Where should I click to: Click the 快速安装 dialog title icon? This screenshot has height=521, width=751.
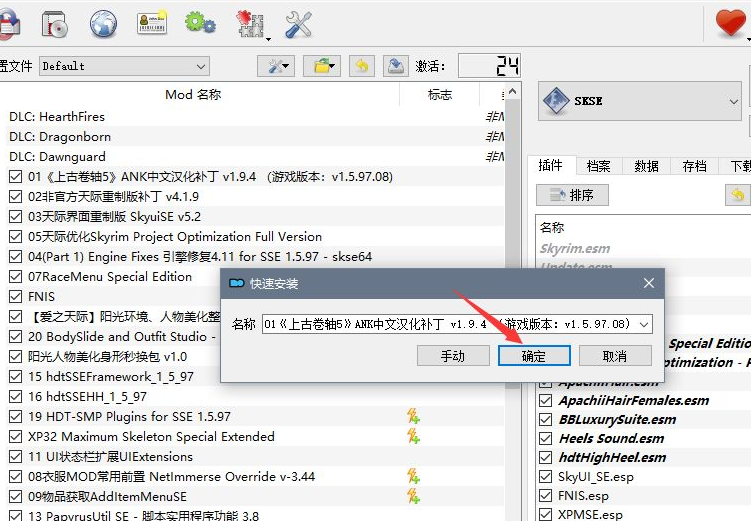click(237, 283)
